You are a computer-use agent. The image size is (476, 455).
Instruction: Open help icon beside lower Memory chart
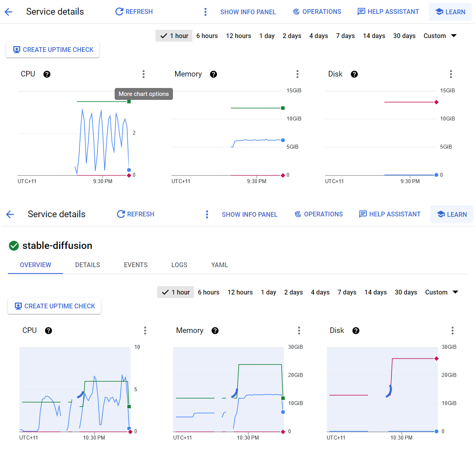[x=215, y=331]
